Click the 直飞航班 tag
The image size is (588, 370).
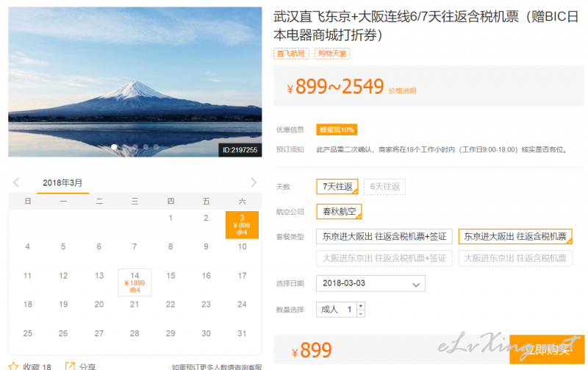(291, 54)
